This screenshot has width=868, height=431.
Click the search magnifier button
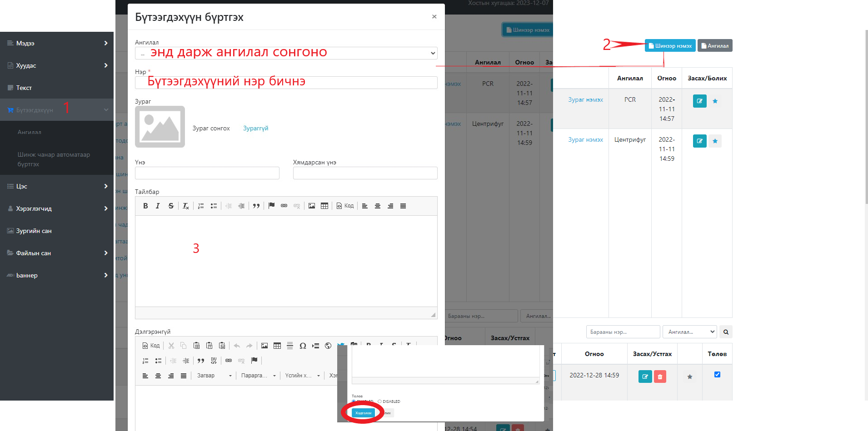(x=726, y=332)
